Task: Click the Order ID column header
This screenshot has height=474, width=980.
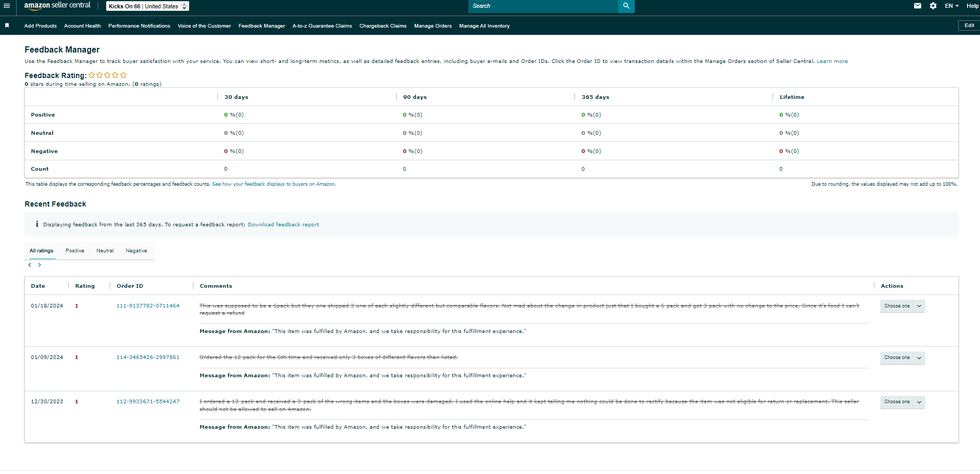Action: click(130, 286)
